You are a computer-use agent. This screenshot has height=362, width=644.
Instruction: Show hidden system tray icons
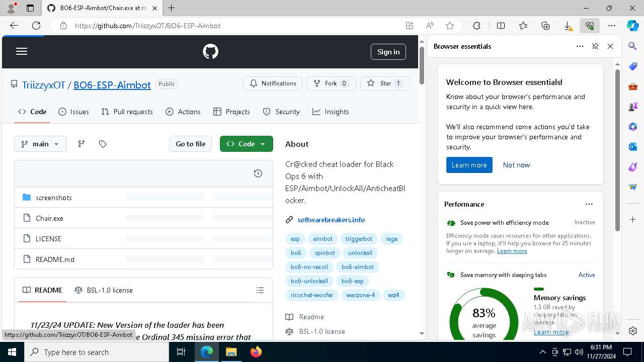542,352
